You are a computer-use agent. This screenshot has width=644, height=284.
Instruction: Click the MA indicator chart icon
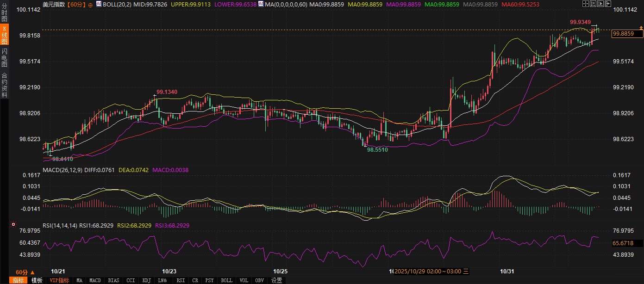[x=261, y=4]
